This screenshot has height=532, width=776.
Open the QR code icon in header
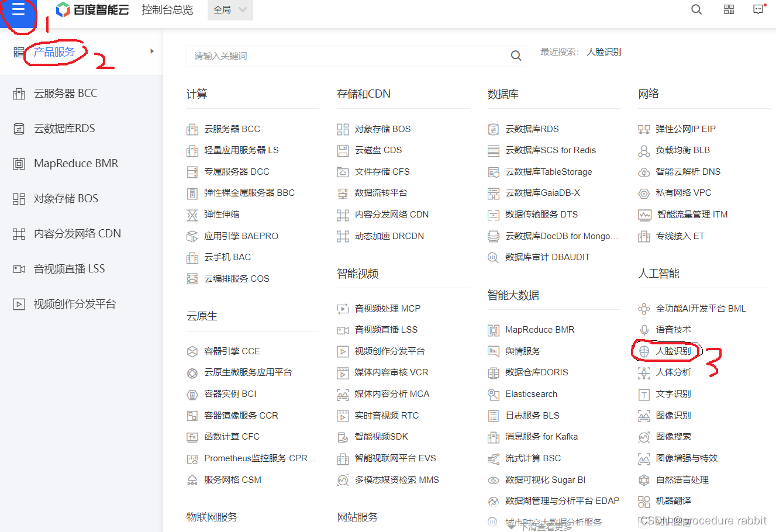click(x=729, y=9)
